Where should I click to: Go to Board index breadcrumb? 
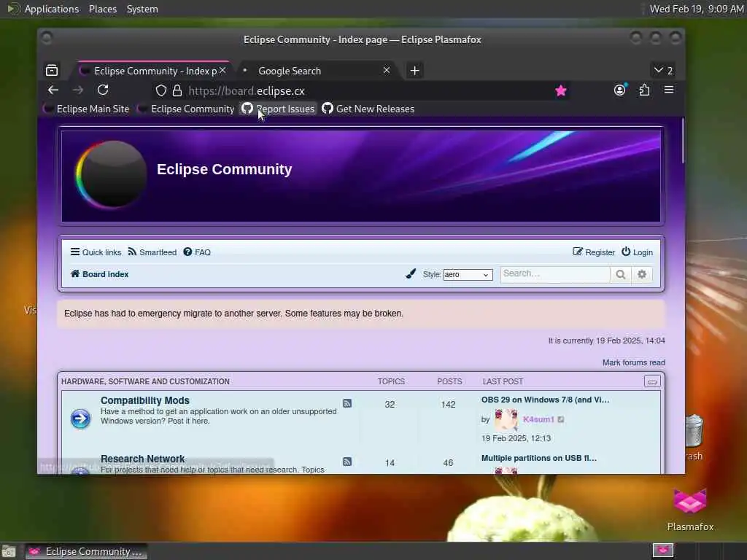99,274
